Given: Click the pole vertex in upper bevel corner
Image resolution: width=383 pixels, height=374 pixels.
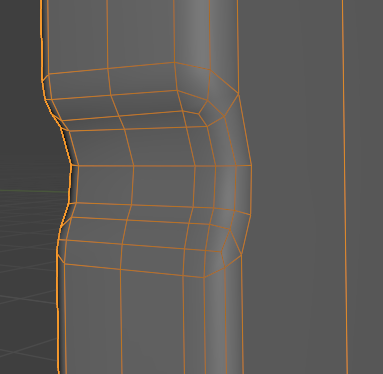Looking at the screenshot, I should coord(199,114).
